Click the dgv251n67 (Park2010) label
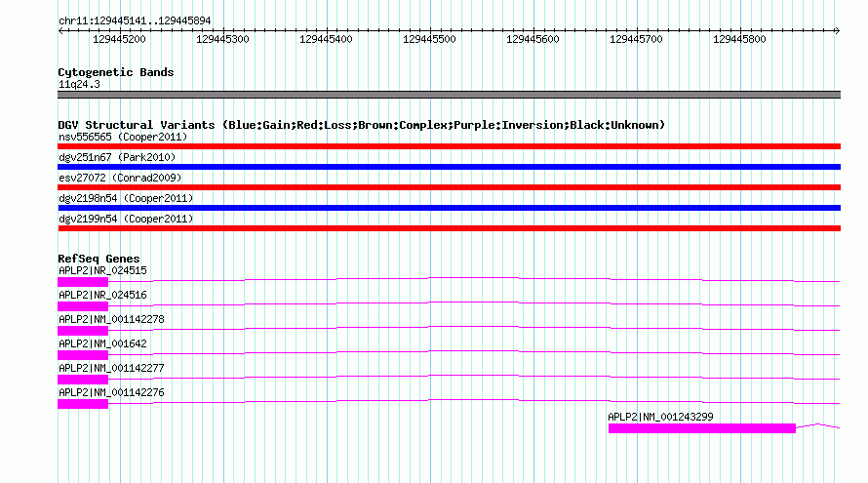This screenshot has height=483, width=868. (117, 157)
